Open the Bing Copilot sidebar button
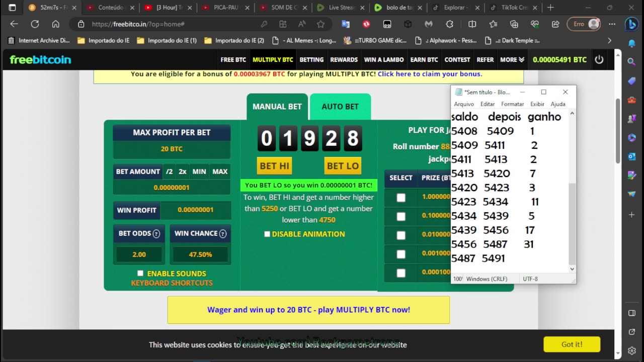The width and height of the screenshot is (644, 362). [x=632, y=24]
